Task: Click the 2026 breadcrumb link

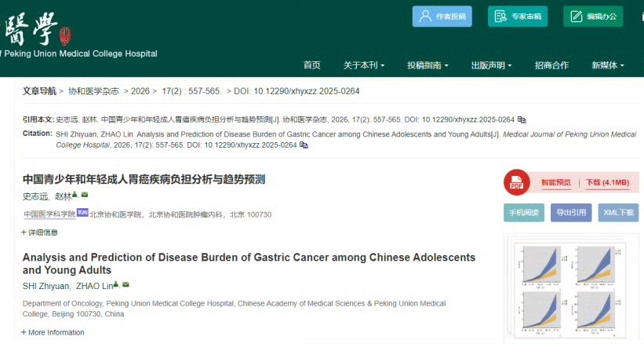Action: (x=140, y=91)
